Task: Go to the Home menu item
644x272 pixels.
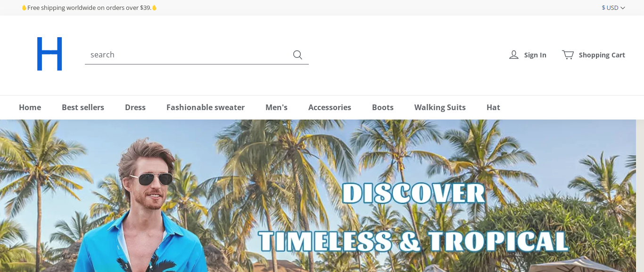Action: pos(30,107)
